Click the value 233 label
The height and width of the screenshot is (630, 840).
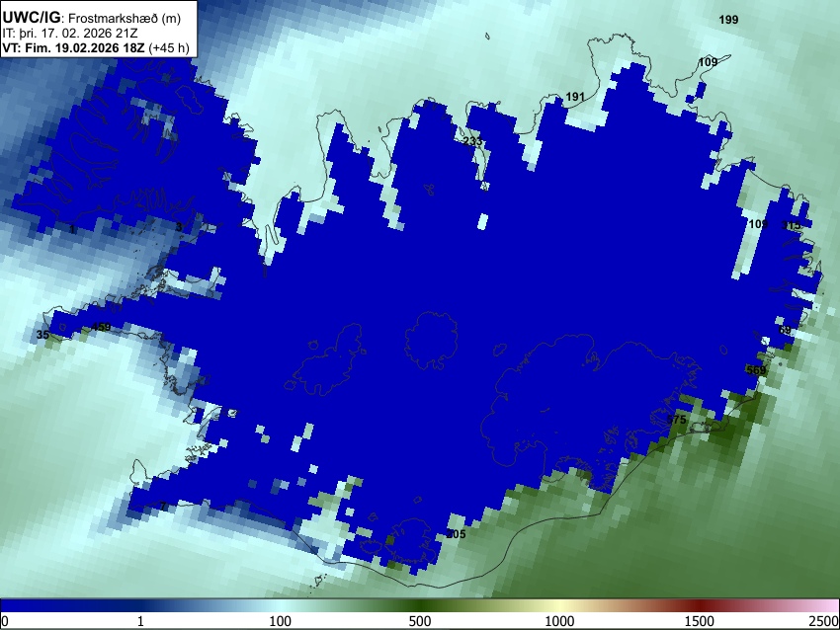[x=472, y=141]
